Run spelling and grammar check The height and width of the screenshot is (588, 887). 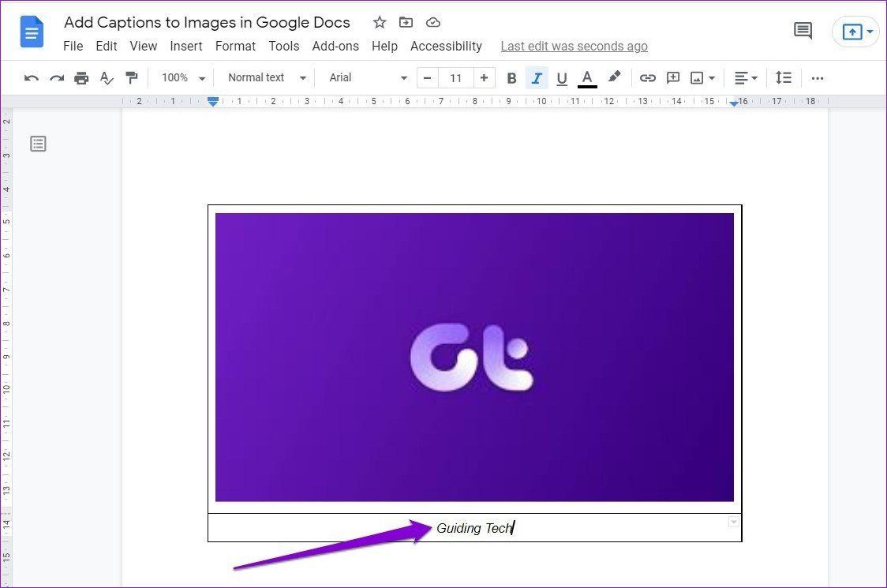point(107,77)
